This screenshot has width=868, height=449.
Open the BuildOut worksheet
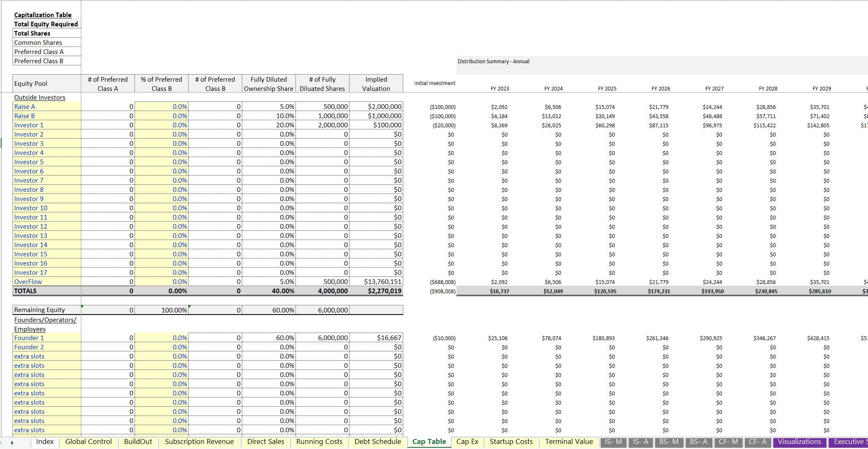tap(138, 442)
